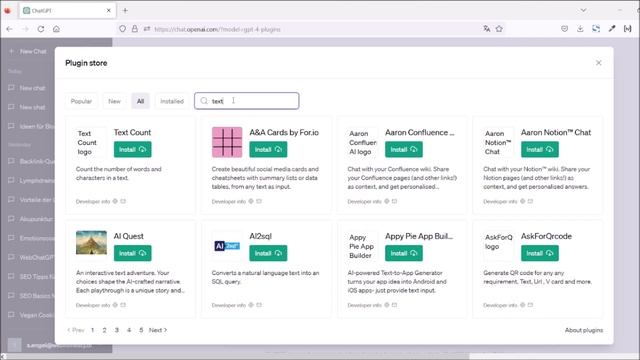Click the AI2sql logo image
Image resolution: width=640 pixels, height=360 pixels.
tap(227, 246)
